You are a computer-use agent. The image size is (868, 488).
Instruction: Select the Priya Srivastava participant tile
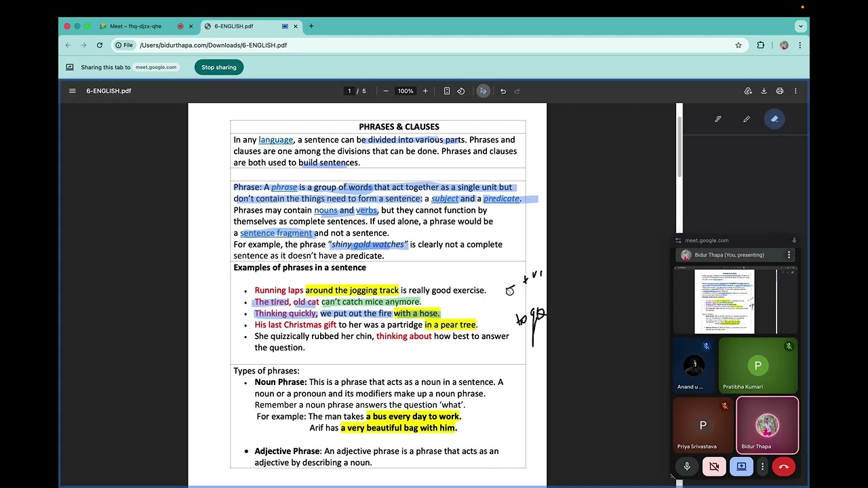point(703,425)
